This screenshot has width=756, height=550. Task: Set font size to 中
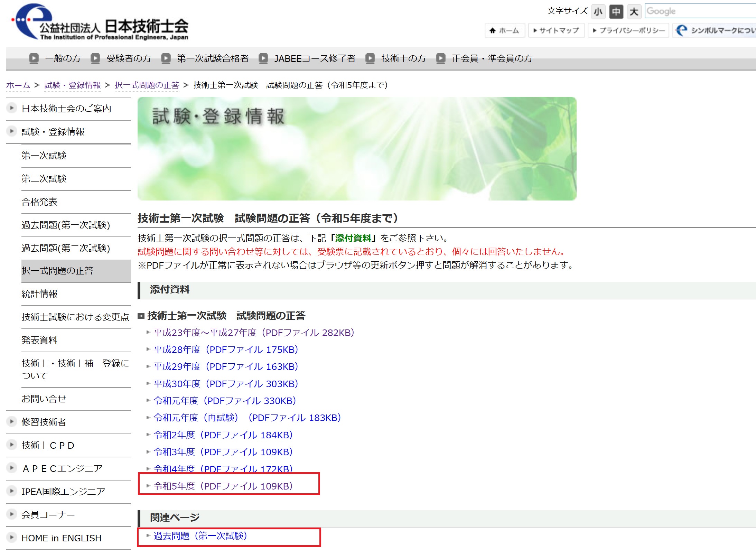click(x=616, y=12)
